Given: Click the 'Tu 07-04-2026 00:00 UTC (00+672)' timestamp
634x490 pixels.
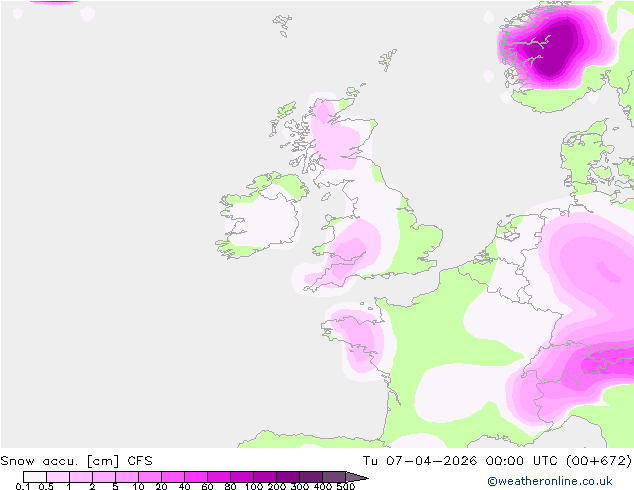Looking at the screenshot, I should click(x=497, y=461).
